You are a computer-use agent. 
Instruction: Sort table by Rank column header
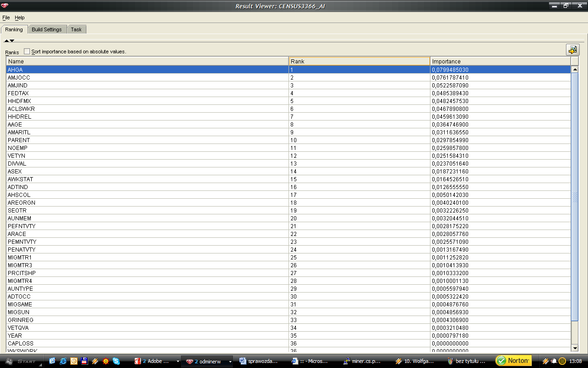click(x=360, y=61)
